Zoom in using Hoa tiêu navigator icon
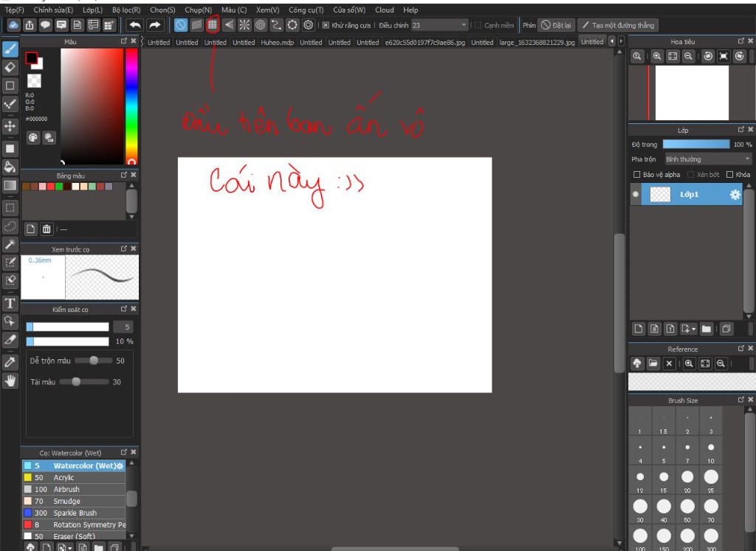The width and height of the screenshot is (756, 551). [656, 56]
